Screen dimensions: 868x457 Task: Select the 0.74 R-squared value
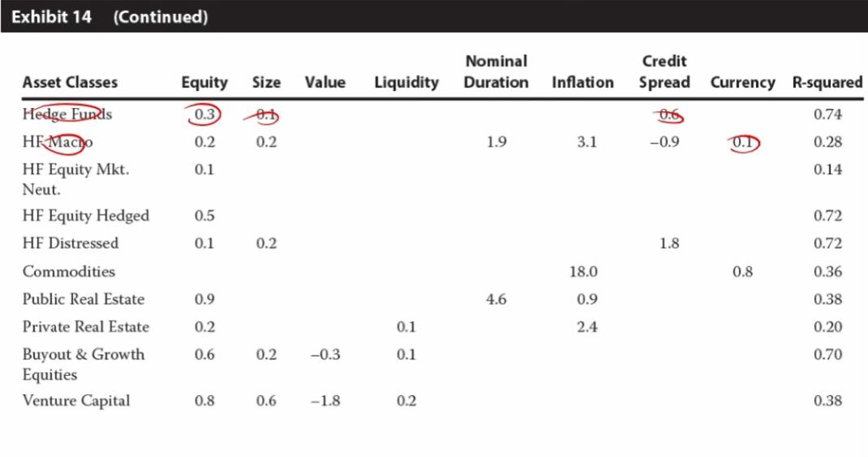click(x=827, y=114)
